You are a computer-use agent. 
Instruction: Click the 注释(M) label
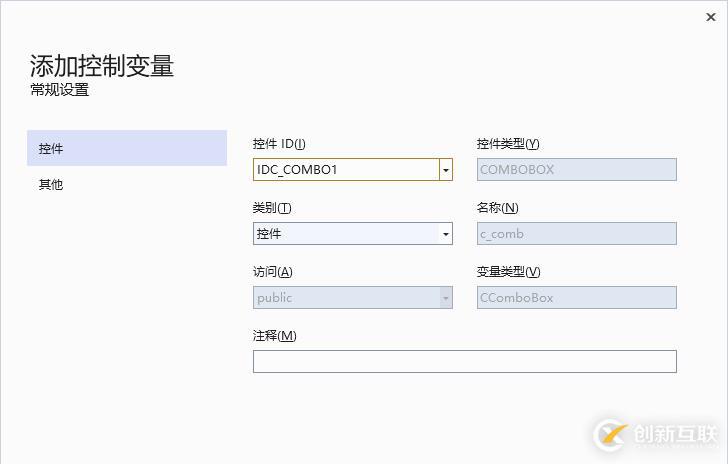tap(274, 336)
